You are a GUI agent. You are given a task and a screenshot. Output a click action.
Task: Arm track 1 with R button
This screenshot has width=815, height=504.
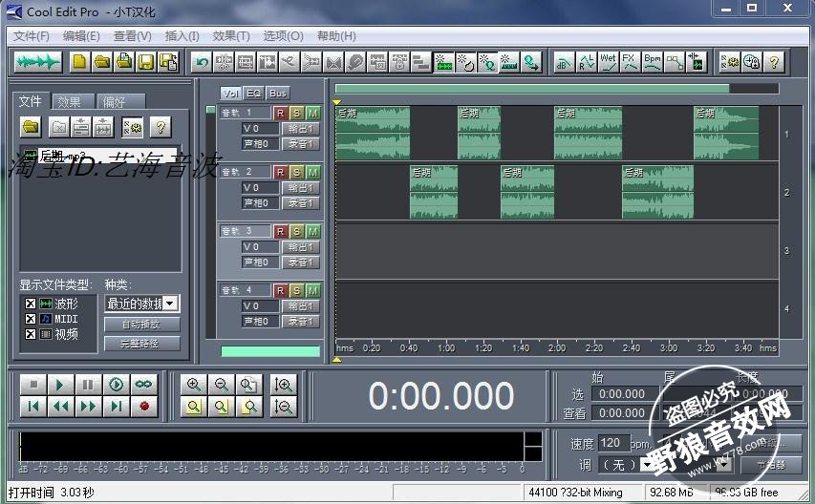tap(280, 114)
